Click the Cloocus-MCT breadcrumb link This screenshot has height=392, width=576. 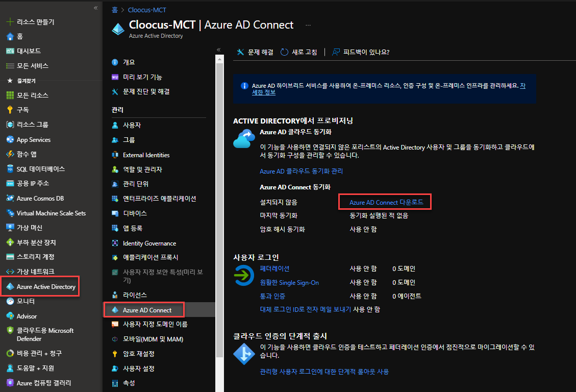[147, 10]
